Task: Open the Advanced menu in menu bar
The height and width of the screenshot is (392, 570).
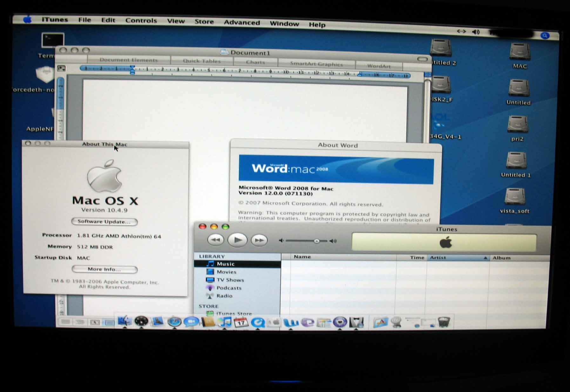Action: (242, 23)
